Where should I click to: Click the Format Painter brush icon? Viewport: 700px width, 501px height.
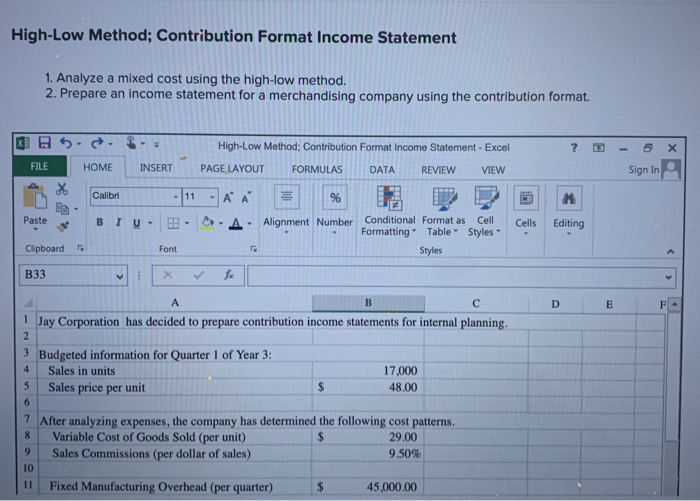coord(62,227)
